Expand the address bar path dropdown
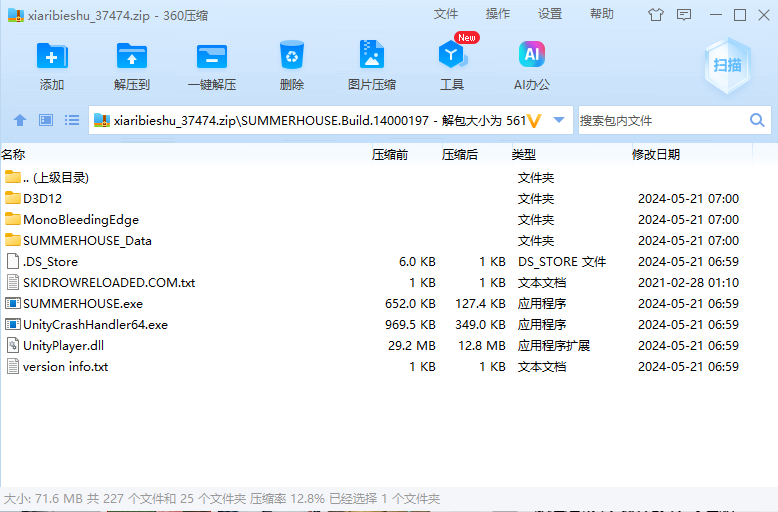The height and width of the screenshot is (512, 778). [x=559, y=120]
